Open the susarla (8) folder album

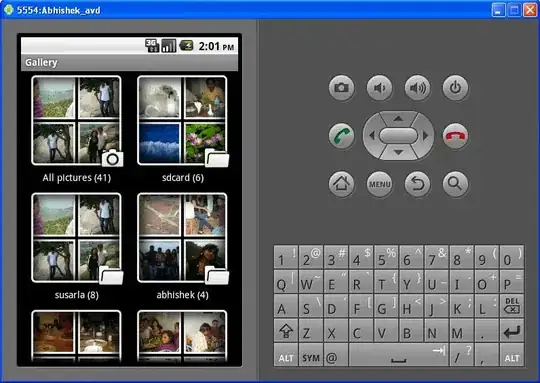click(76, 238)
